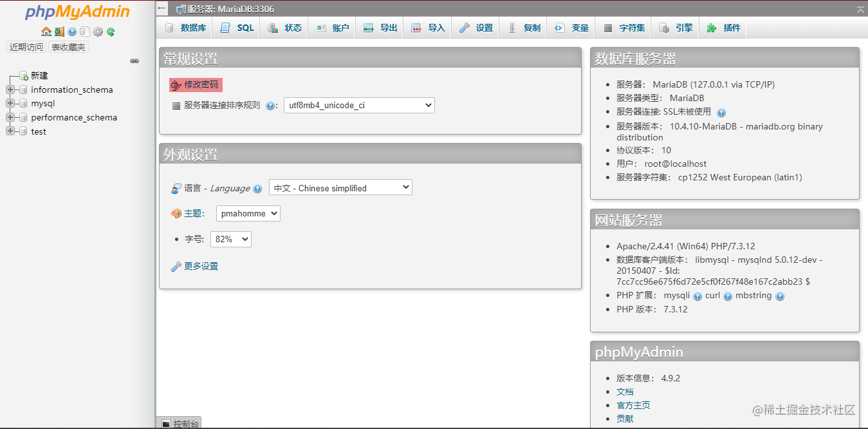This screenshot has height=429, width=868.
Task: Click the database icon beside mysql
Action: [24, 104]
